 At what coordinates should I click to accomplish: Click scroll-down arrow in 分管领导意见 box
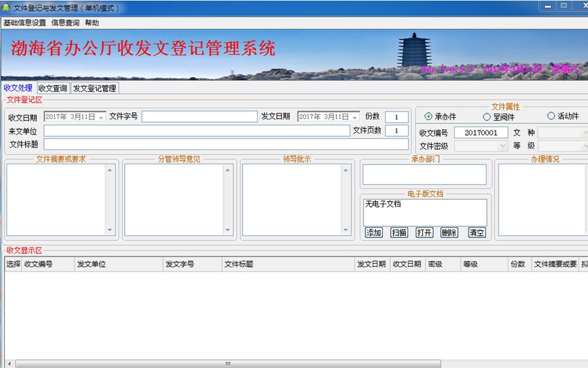coord(228,230)
